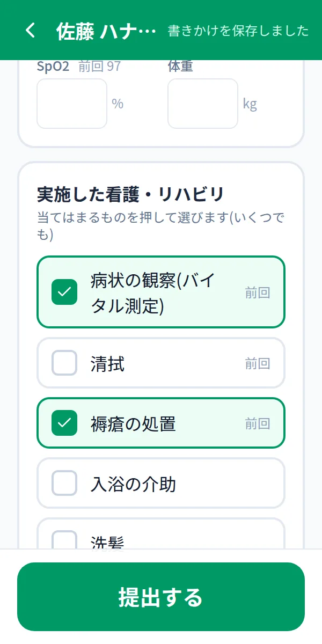Tap the 前回 tag on 病状の観察 row
The width and height of the screenshot is (322, 644).
point(258,292)
